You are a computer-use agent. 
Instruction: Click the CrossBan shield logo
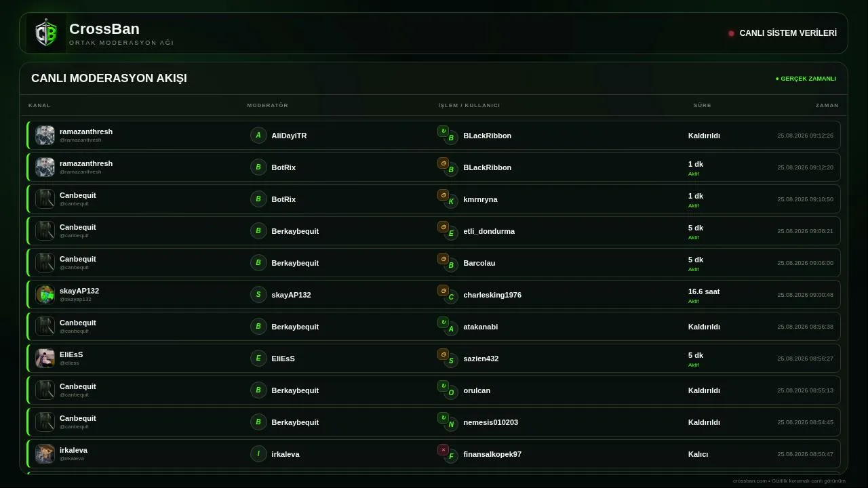point(46,33)
